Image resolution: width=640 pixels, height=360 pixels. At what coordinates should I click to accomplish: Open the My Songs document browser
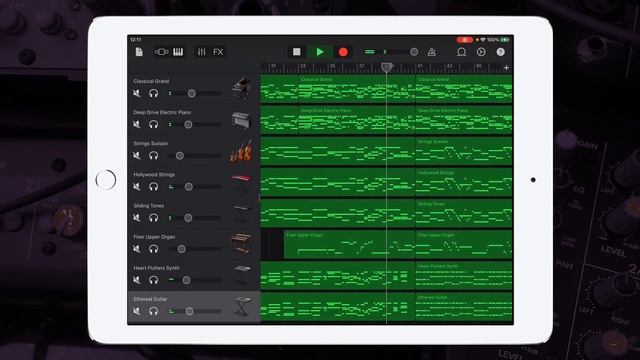point(139,52)
